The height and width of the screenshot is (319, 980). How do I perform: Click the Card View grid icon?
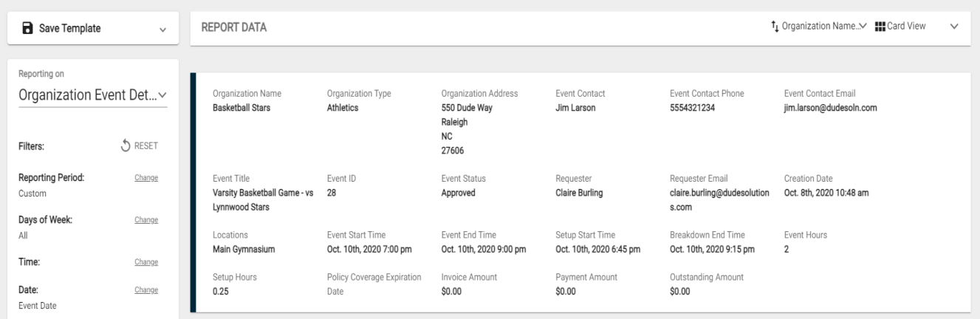click(x=880, y=27)
